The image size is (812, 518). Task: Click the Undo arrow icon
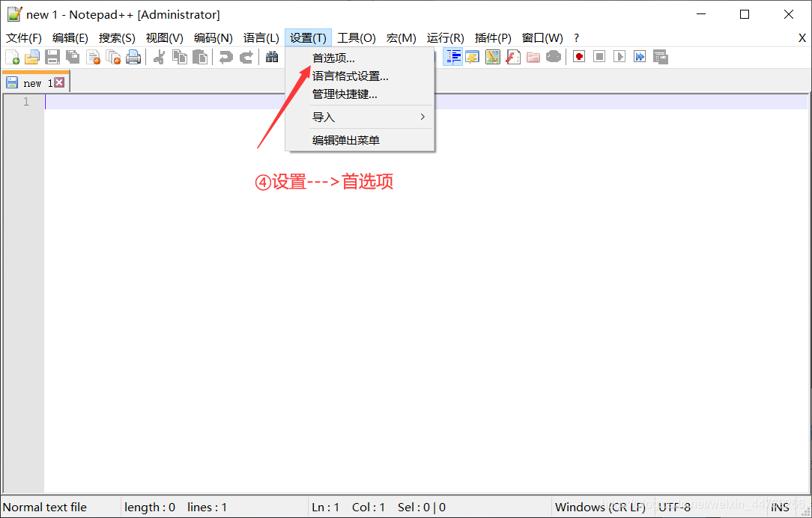[x=225, y=57]
